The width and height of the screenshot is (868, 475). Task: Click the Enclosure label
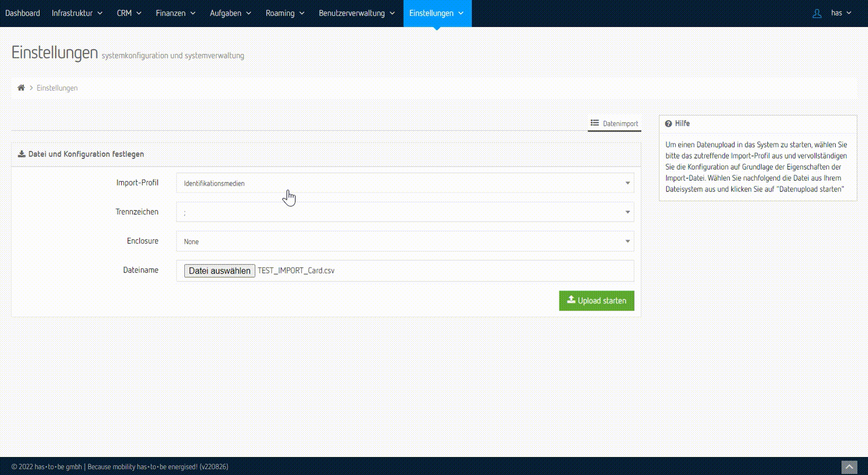[143, 241]
